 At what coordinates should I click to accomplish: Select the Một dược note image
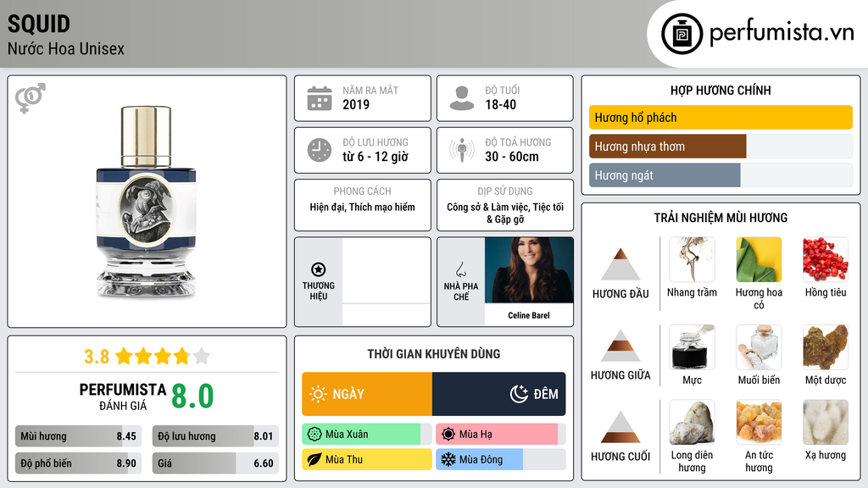826,347
